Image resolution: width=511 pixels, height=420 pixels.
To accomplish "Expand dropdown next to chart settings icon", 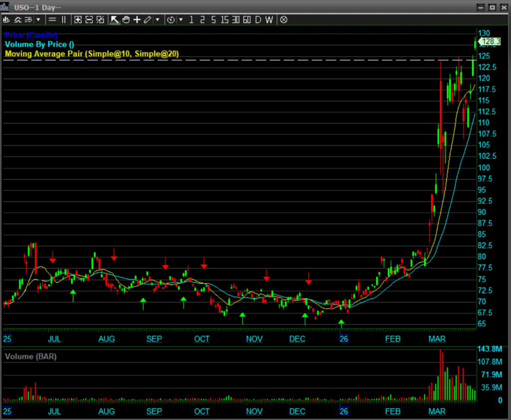I will click(x=38, y=19).
